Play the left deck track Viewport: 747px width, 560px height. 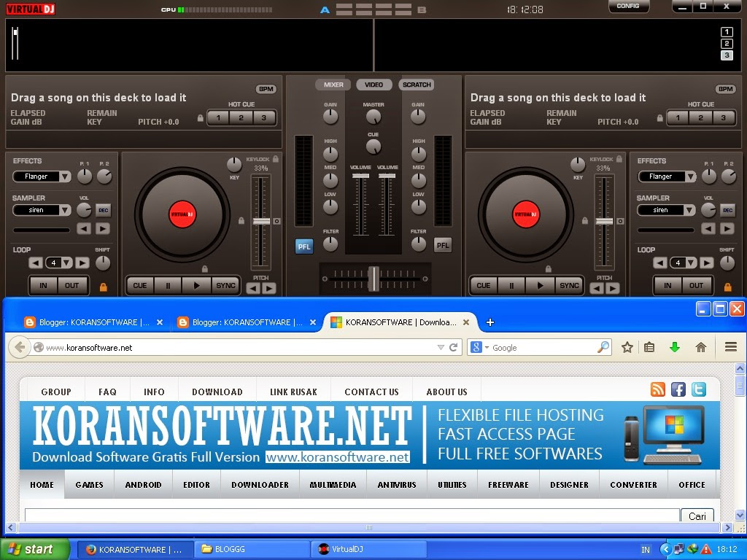tap(196, 286)
